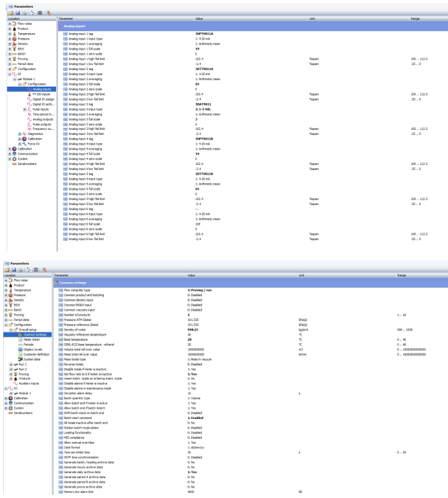The width and height of the screenshot is (448, 498).
Task: Click the Save disk icon in lower Parameters window
Action: pyautogui.click(x=13, y=270)
